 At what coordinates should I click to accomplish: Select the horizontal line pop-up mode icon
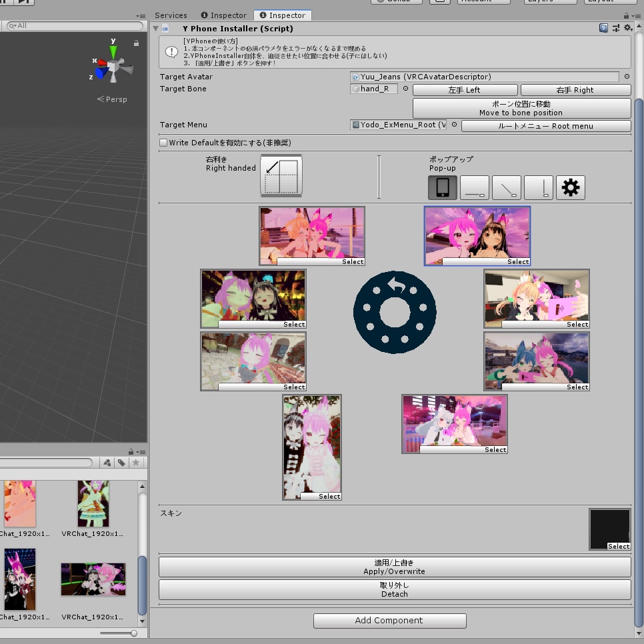(475, 188)
